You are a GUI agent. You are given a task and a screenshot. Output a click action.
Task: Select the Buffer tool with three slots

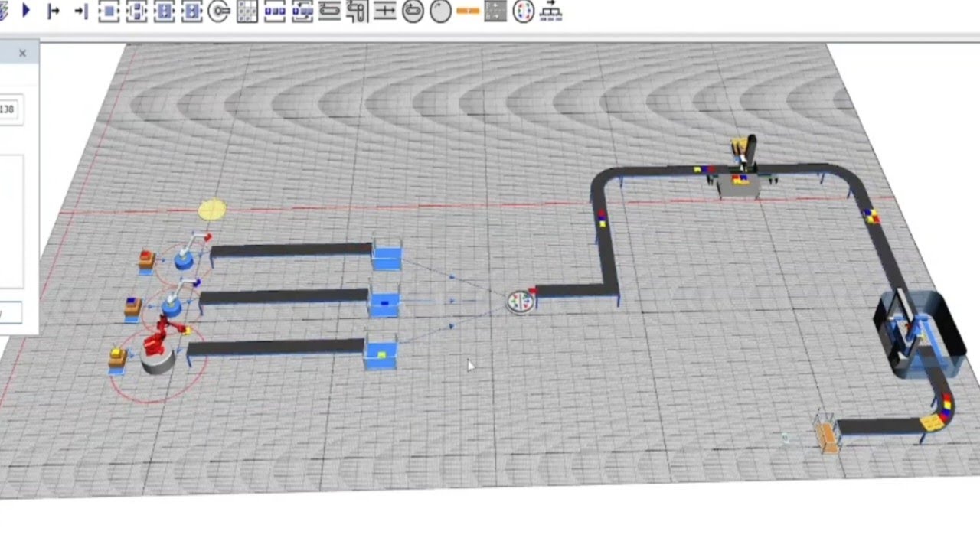click(275, 11)
